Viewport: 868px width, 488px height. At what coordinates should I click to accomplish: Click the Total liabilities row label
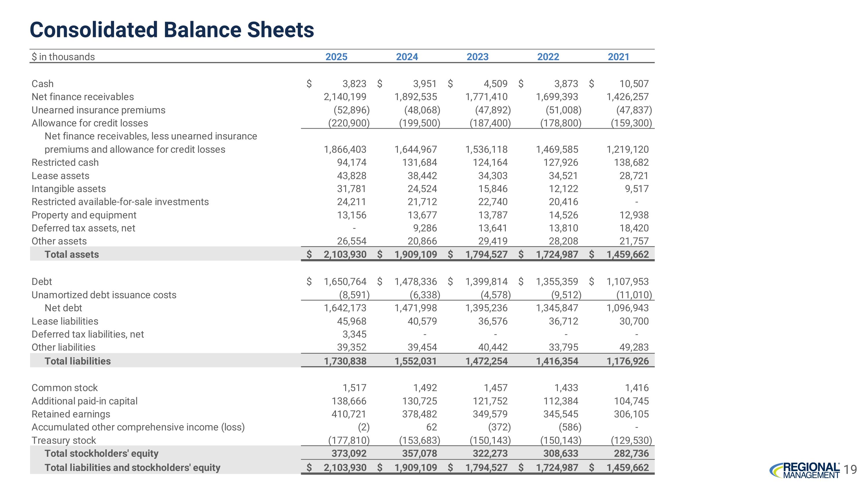pos(78,361)
